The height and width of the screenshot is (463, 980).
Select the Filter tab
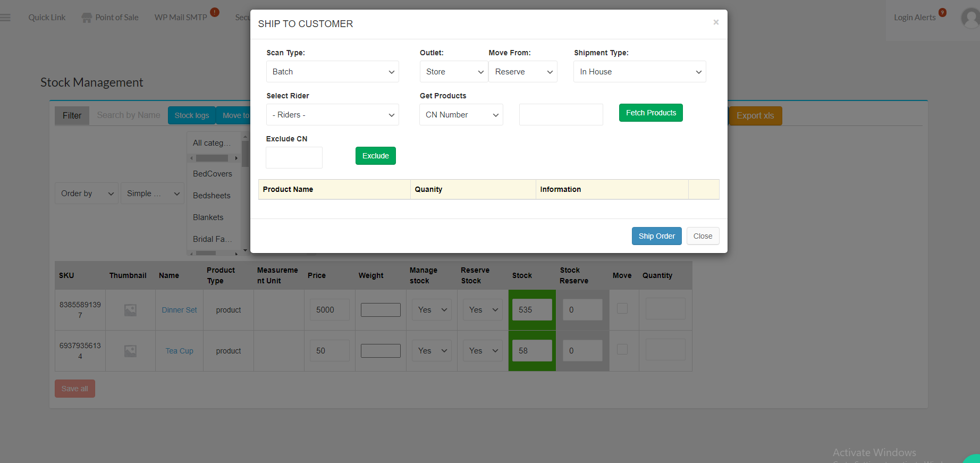[72, 115]
